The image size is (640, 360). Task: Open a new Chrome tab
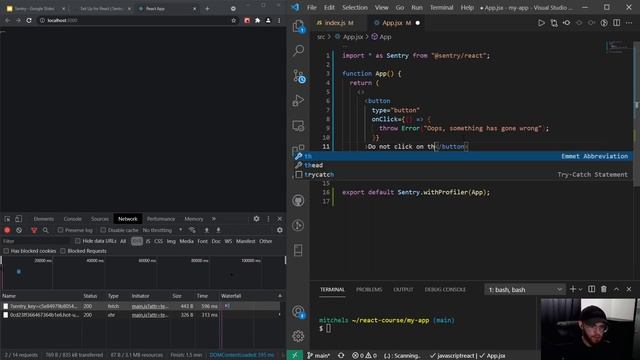click(x=207, y=9)
